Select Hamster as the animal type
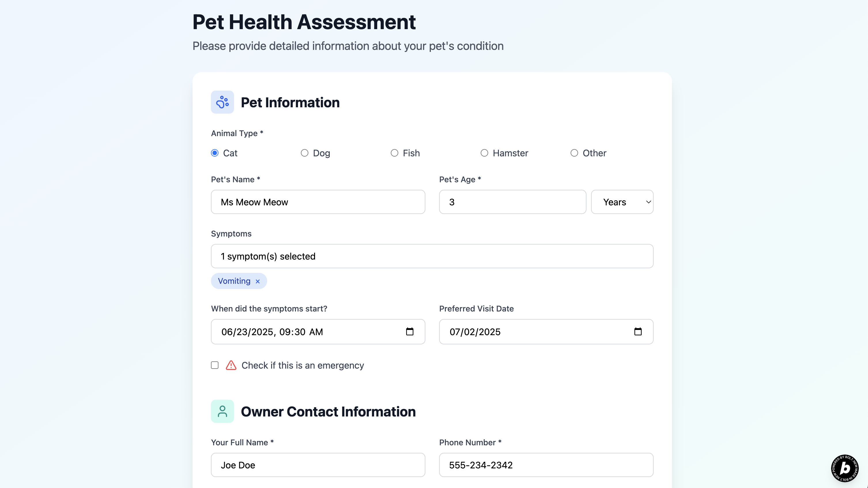Viewport: 868px width, 488px height. tap(484, 153)
